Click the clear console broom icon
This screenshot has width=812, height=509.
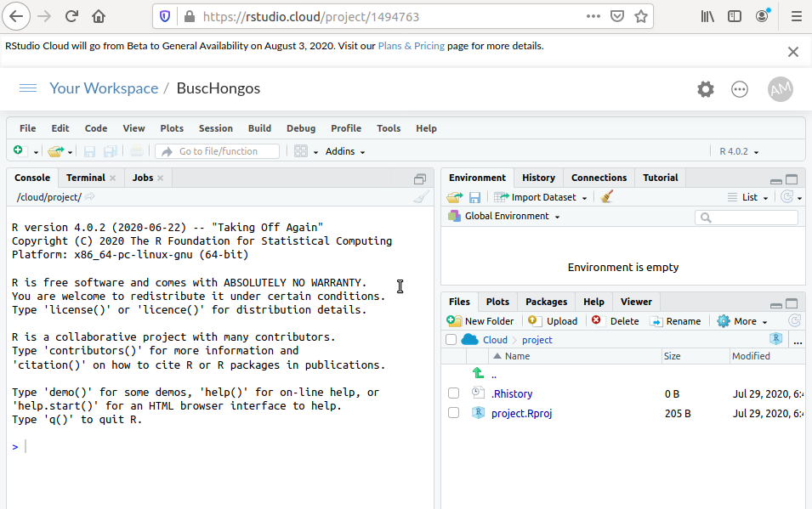pos(421,197)
